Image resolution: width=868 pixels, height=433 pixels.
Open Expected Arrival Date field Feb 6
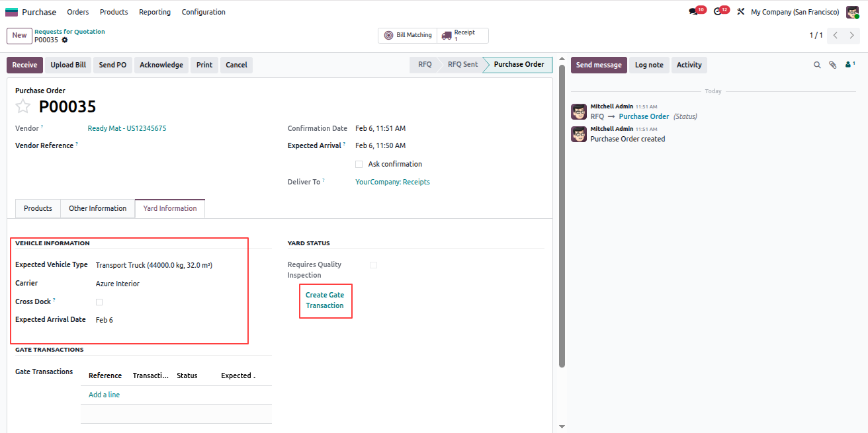click(183, 320)
